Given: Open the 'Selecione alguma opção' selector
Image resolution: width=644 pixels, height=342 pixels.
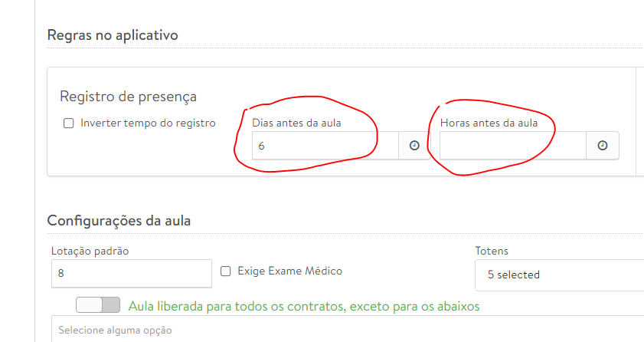Looking at the screenshot, I should (345, 330).
